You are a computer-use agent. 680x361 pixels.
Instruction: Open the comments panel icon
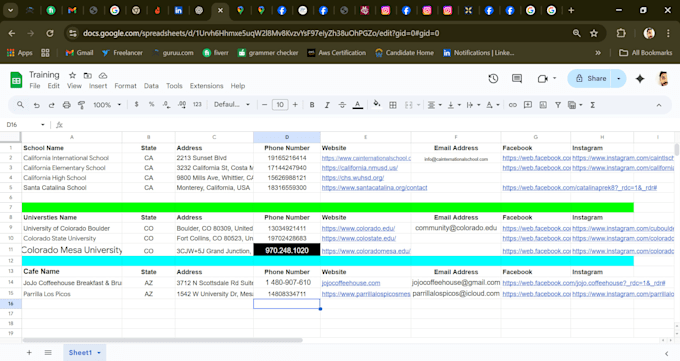point(517,79)
